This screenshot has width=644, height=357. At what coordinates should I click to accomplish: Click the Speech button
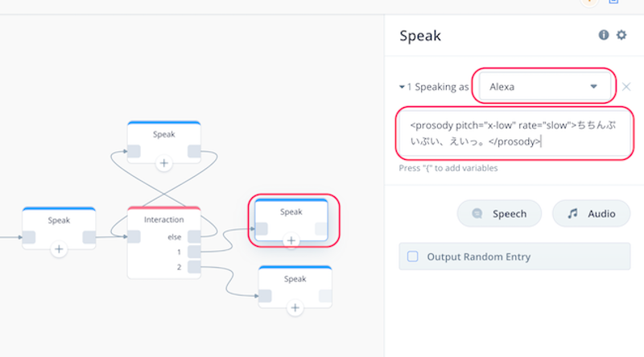499,213
